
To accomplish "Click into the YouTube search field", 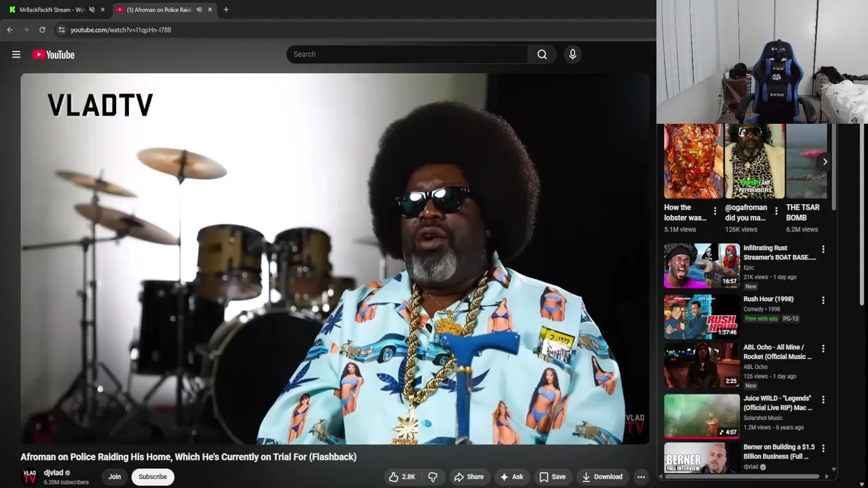I will click(407, 54).
